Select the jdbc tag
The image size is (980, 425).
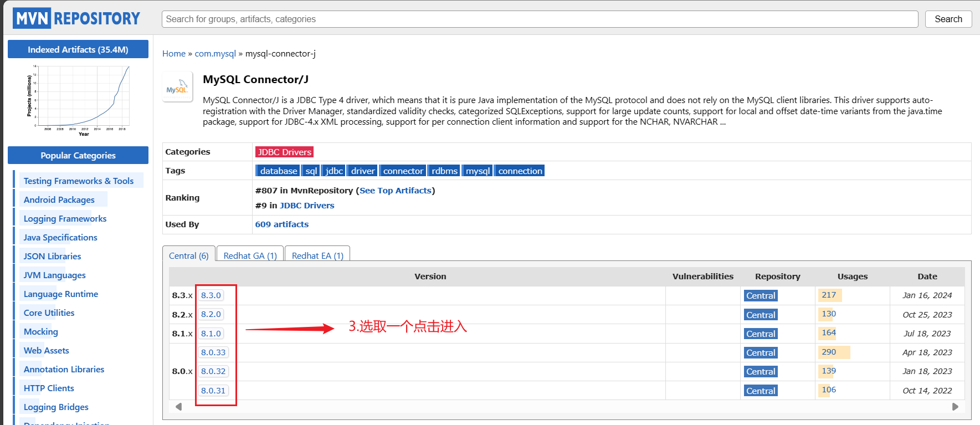(x=334, y=171)
